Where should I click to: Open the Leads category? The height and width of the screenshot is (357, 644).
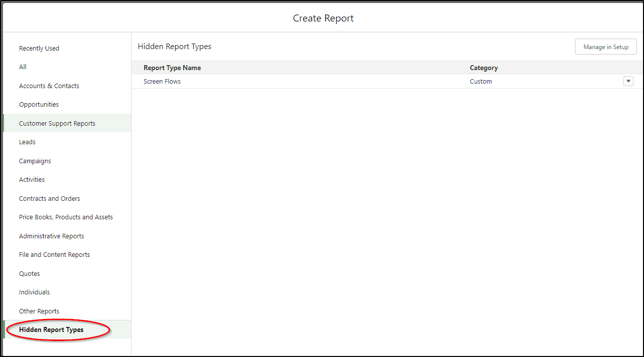tap(27, 142)
